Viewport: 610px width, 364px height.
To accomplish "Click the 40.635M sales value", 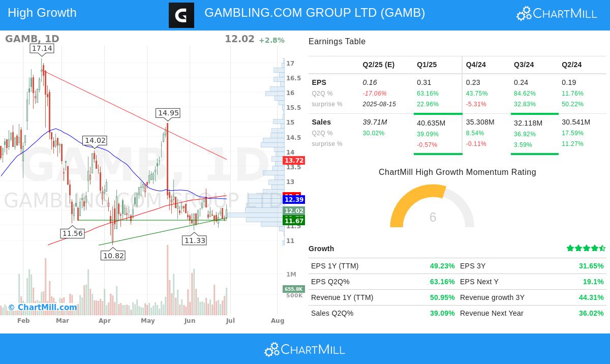I will (431, 123).
